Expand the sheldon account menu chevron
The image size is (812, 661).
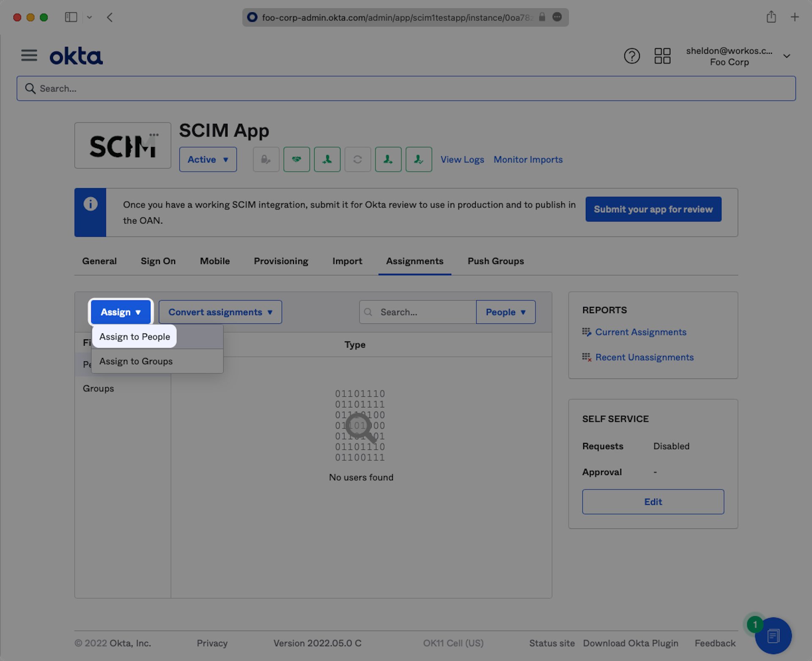tap(787, 56)
